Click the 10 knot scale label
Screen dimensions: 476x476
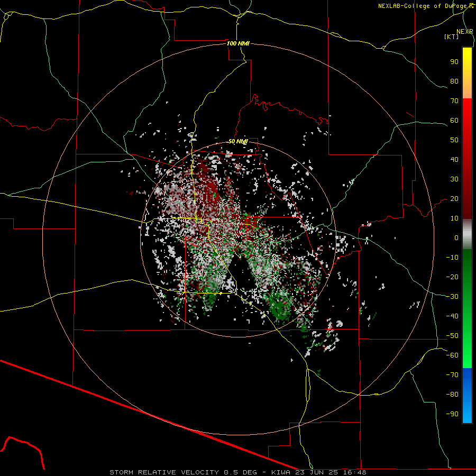tap(454, 218)
